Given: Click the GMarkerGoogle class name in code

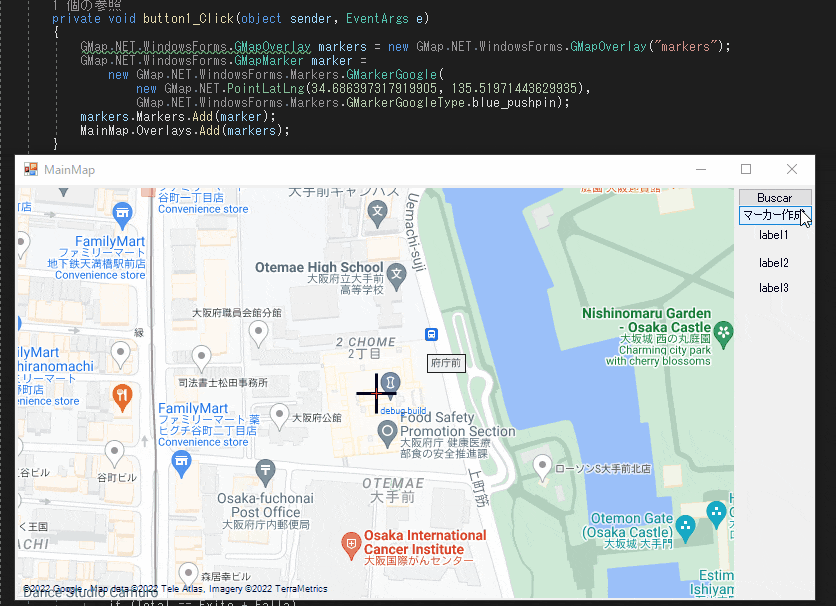Looking at the screenshot, I should click(x=391, y=75).
